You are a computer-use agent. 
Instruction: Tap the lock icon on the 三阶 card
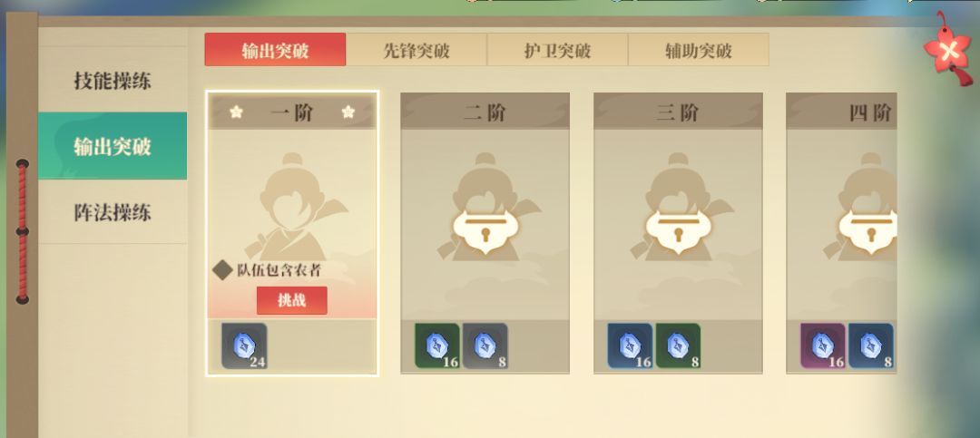[678, 231]
